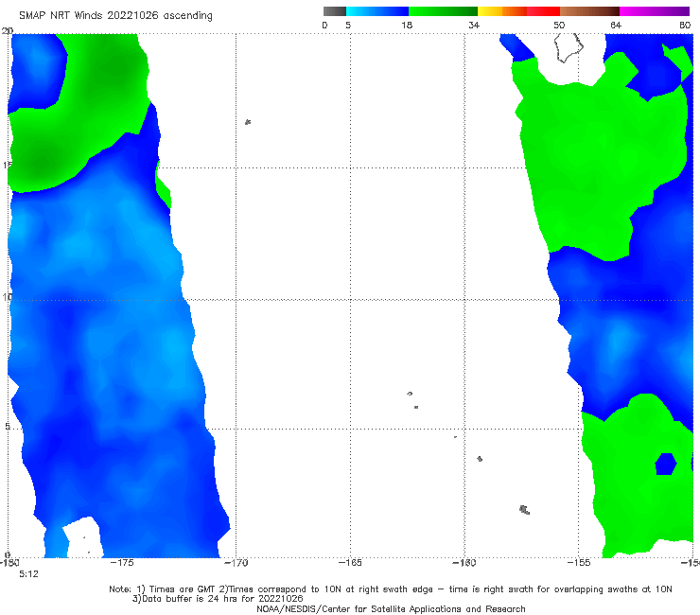700x615 pixels.
Task: Click the longitude label '-160'
Action: pos(464,562)
